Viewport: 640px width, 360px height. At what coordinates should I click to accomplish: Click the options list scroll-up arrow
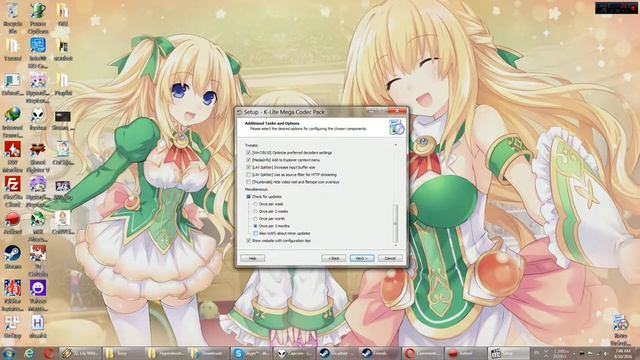(x=395, y=145)
